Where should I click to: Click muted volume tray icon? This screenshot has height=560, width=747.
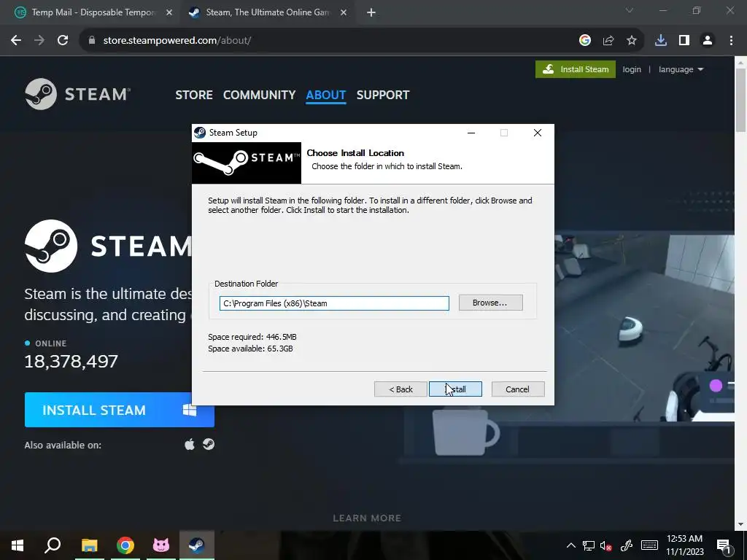click(x=606, y=545)
